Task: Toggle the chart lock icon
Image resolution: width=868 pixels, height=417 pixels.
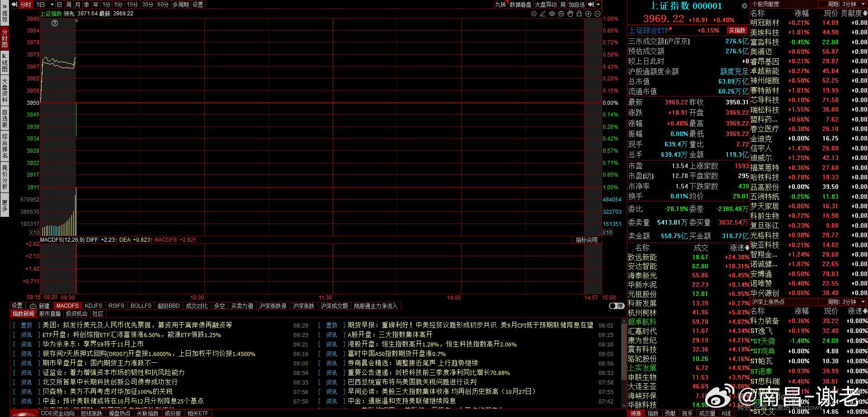Action: point(579,14)
